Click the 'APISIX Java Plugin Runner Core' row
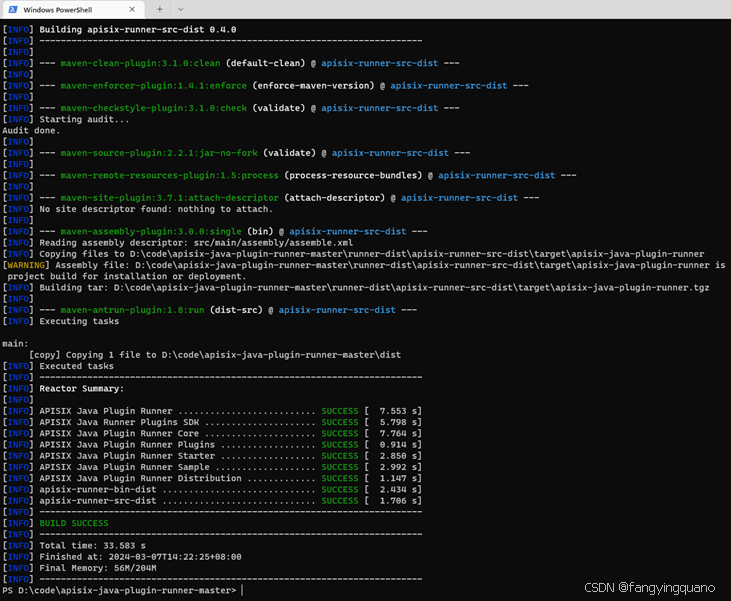 coord(212,433)
